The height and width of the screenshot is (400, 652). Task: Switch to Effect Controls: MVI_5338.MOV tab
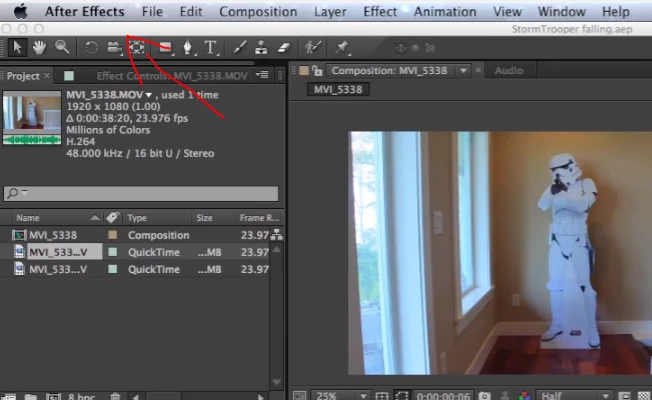point(172,76)
